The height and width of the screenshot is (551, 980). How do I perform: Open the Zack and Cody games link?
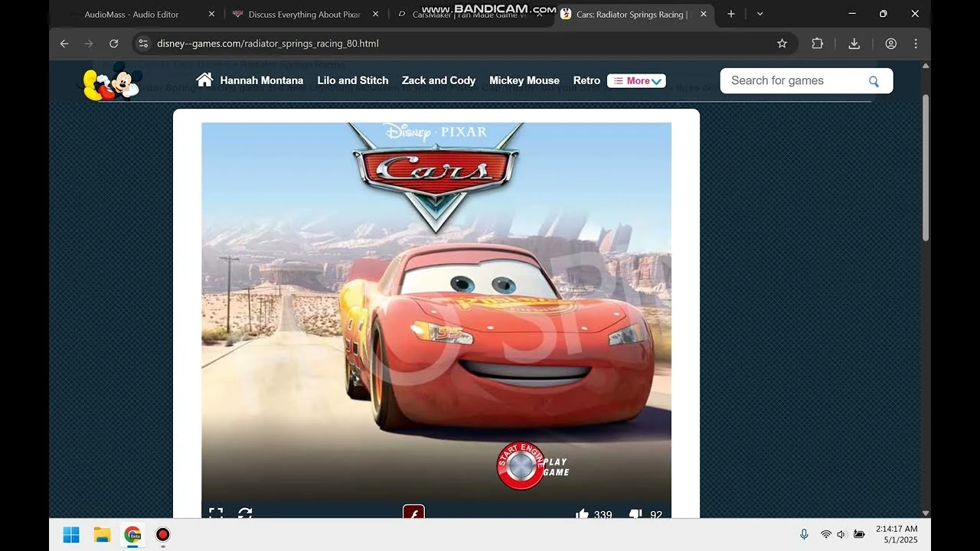[439, 80]
